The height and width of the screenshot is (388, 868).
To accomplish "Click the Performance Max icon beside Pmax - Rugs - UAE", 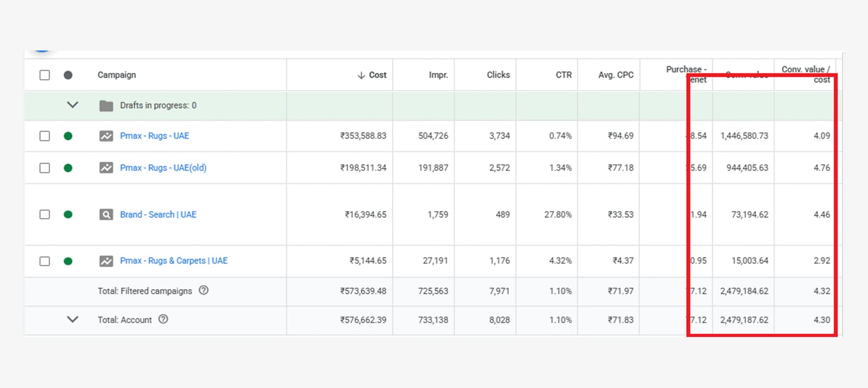I will click(x=106, y=136).
